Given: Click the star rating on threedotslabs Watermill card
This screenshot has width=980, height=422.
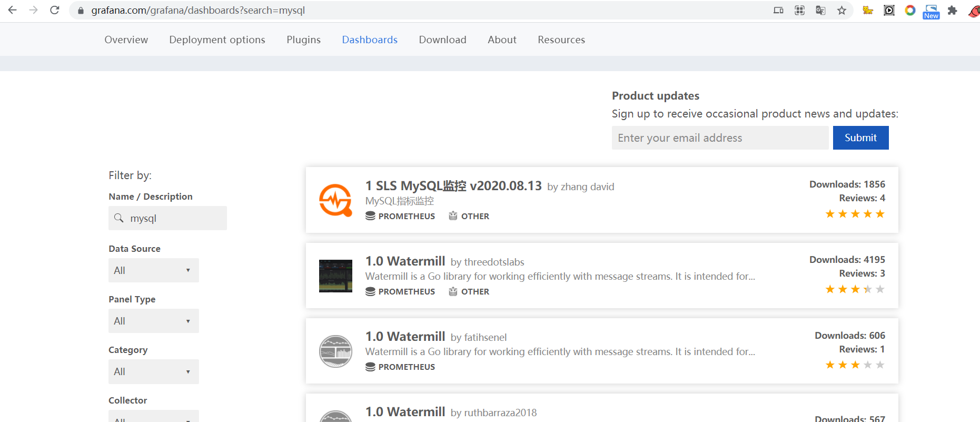Looking at the screenshot, I should [855, 289].
